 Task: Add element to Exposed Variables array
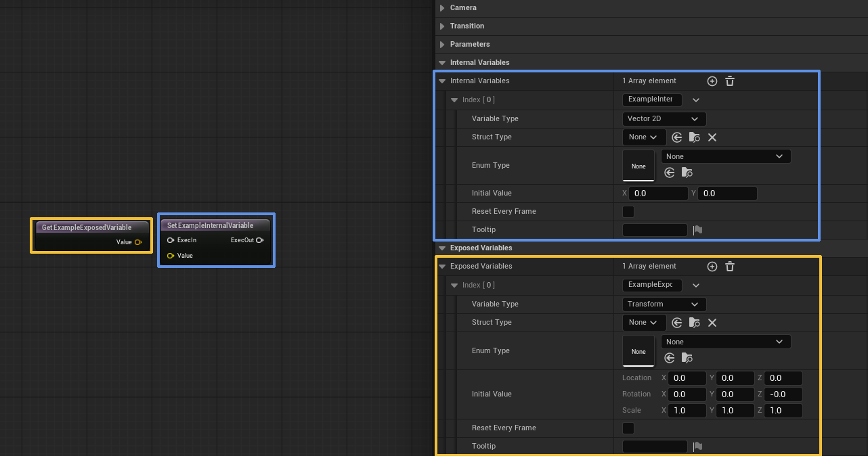click(x=712, y=267)
